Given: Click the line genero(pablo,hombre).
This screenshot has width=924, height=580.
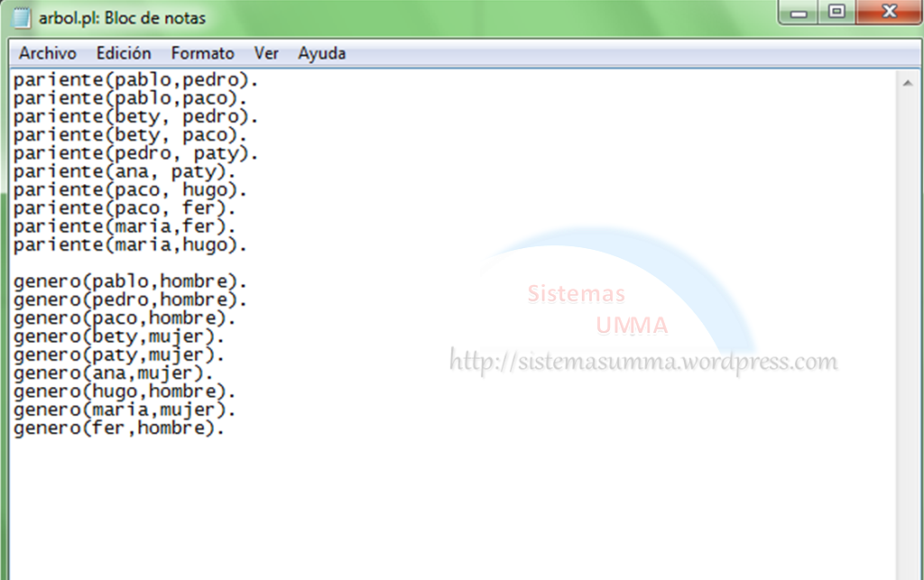Looking at the screenshot, I should pos(130,282).
